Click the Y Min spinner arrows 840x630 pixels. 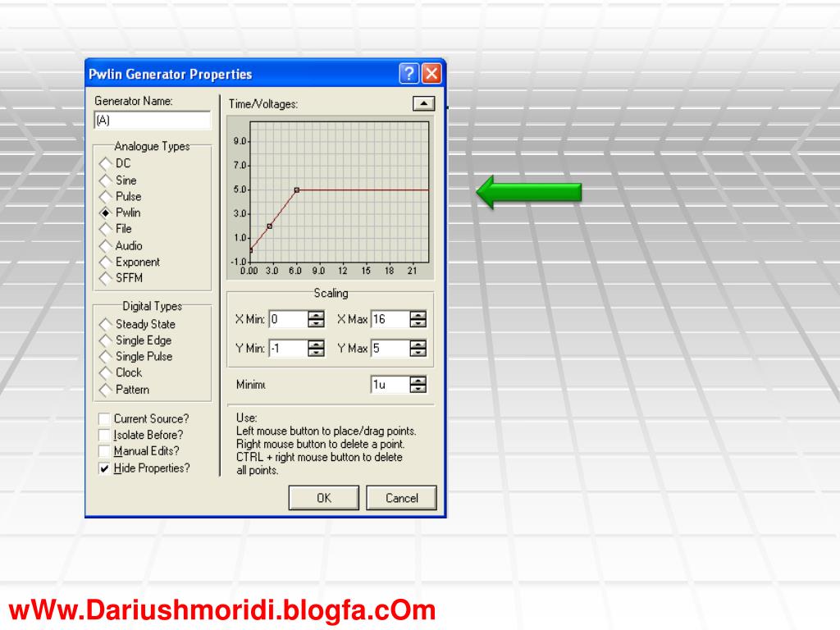click(x=316, y=348)
